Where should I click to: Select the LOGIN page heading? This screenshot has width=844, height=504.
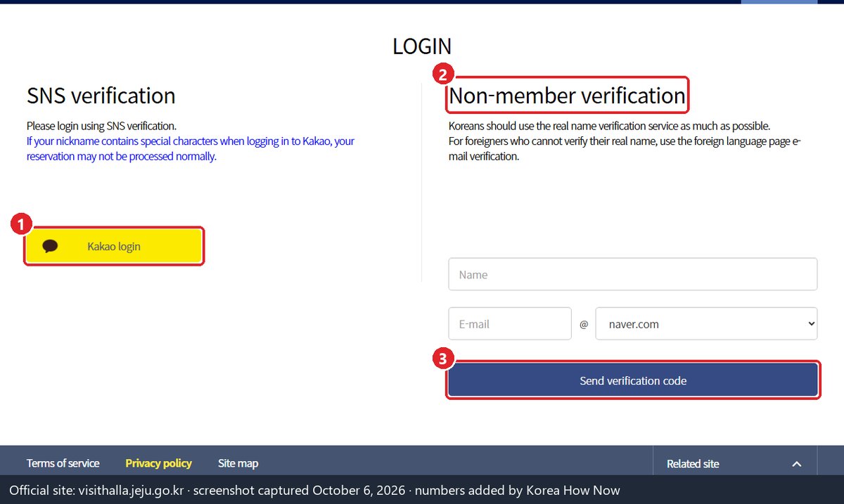pyautogui.click(x=422, y=46)
